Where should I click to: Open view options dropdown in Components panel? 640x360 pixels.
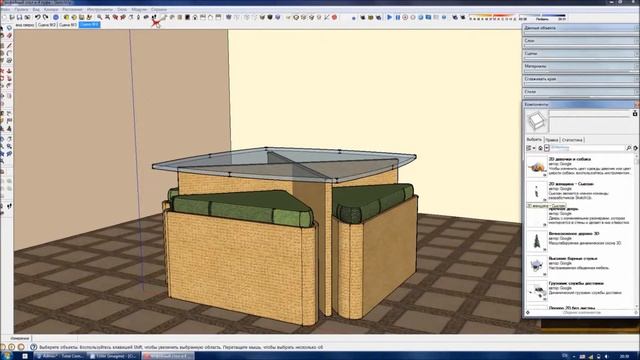coord(531,148)
